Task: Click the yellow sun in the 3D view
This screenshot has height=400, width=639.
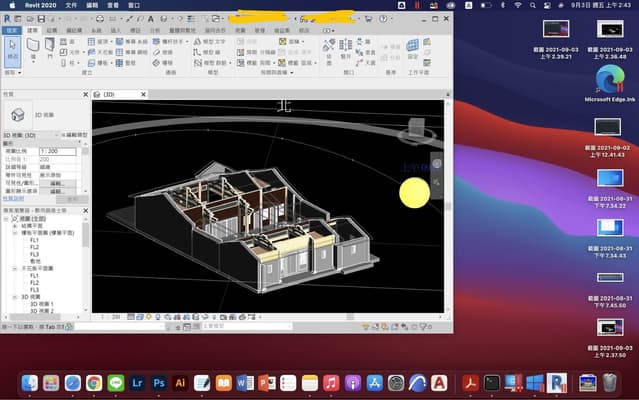Action: click(414, 193)
